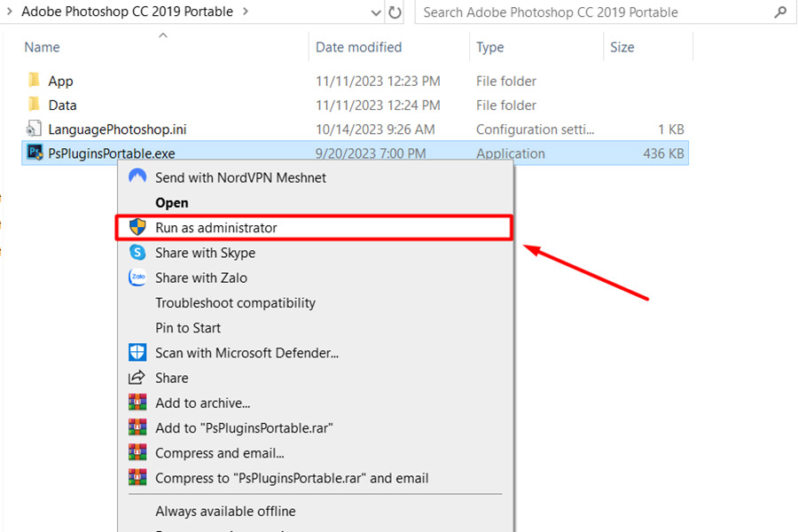Select Always available offline

(x=315, y=511)
